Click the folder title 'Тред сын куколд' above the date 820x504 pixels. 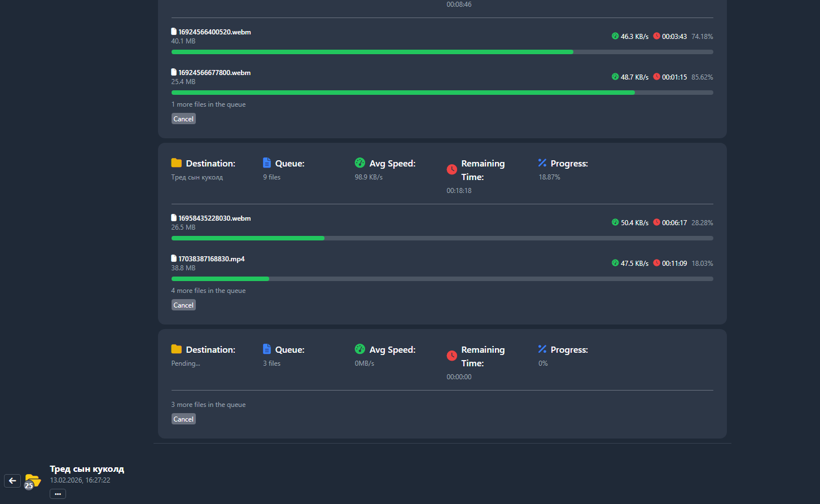(87, 469)
